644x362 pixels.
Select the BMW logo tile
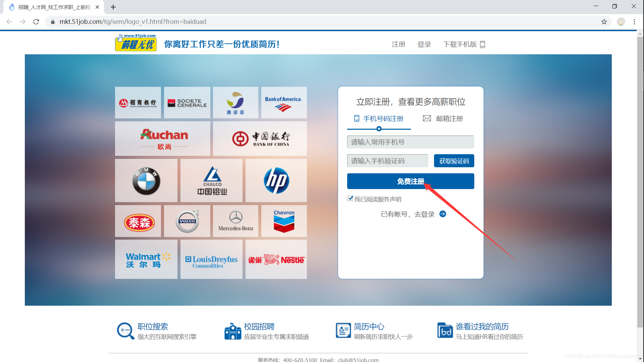tap(146, 181)
